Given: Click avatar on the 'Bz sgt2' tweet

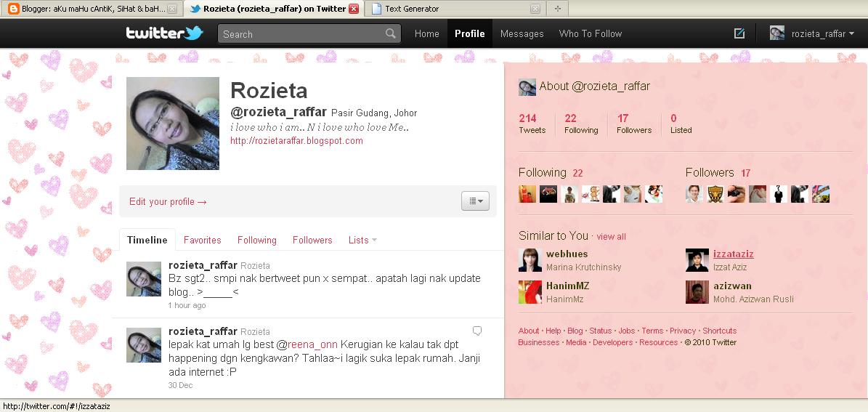Looking at the screenshot, I should (x=143, y=278).
